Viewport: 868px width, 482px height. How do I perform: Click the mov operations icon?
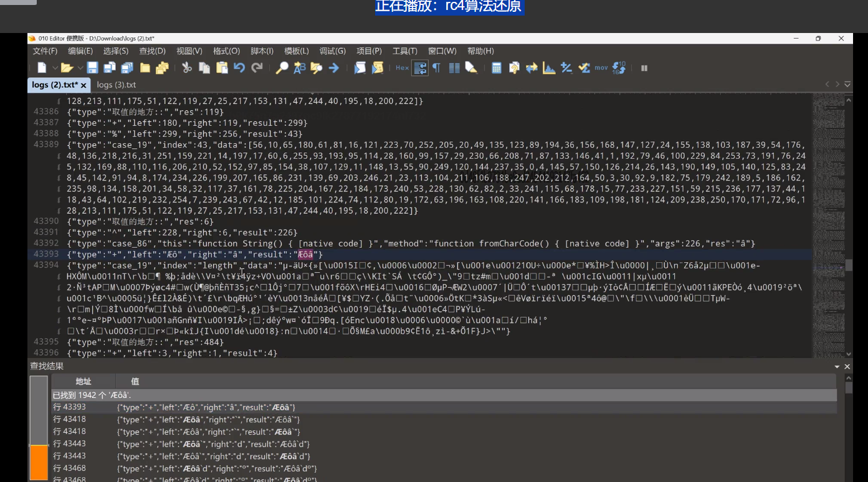tap(601, 68)
